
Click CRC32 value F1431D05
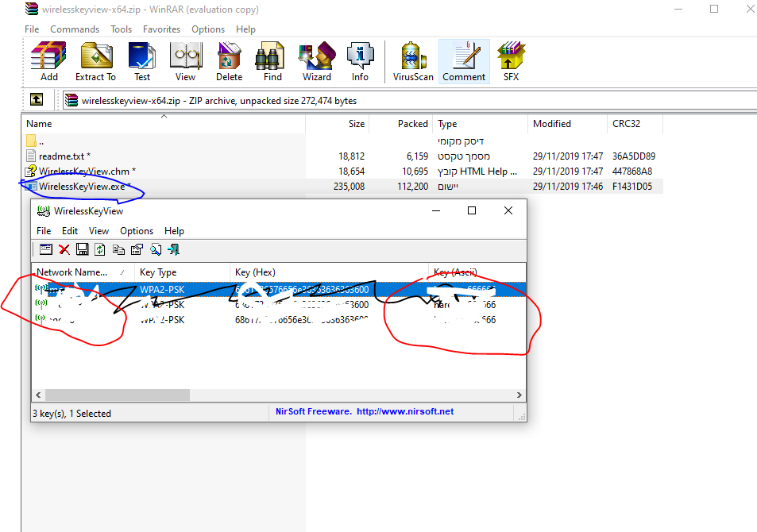coord(632,187)
